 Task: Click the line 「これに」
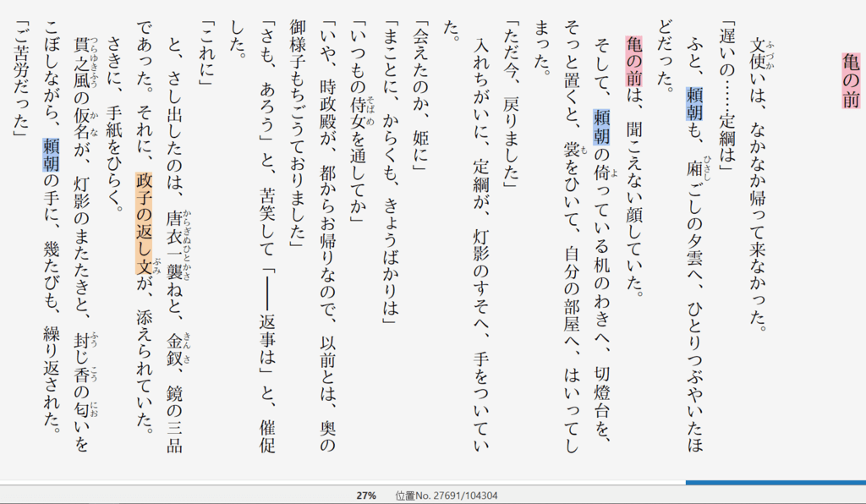(x=206, y=55)
